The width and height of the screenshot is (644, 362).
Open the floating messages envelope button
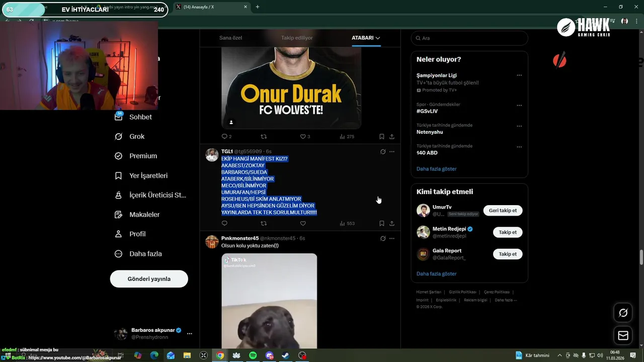(x=623, y=335)
